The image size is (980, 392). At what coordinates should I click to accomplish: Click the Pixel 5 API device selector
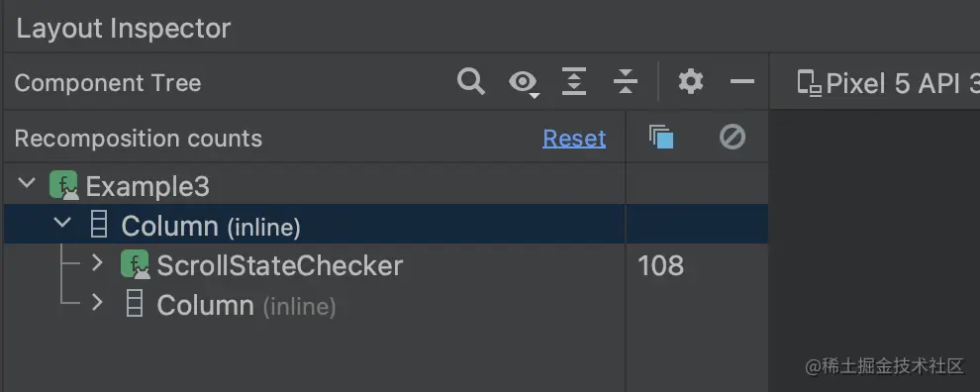click(888, 83)
